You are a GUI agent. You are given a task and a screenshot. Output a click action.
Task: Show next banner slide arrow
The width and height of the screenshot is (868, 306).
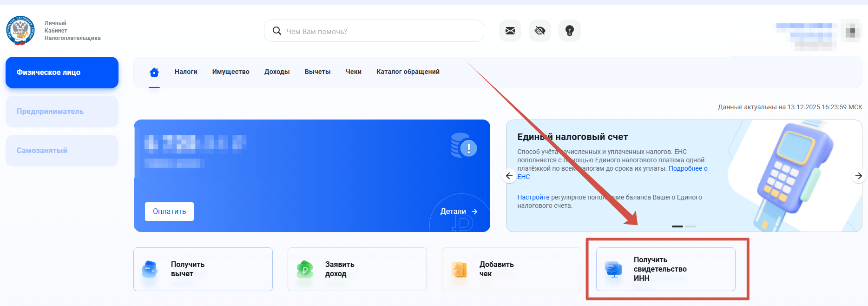click(858, 176)
